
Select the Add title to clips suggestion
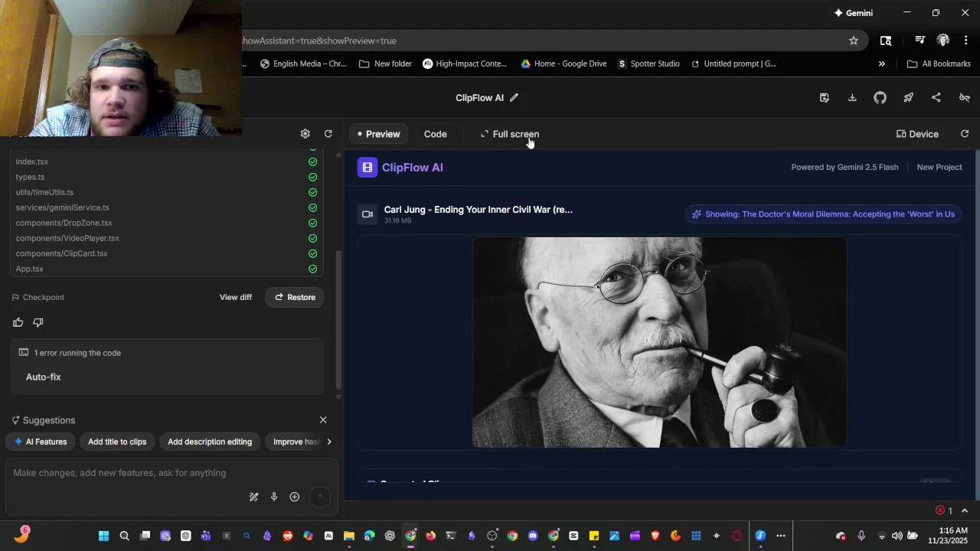(x=117, y=442)
